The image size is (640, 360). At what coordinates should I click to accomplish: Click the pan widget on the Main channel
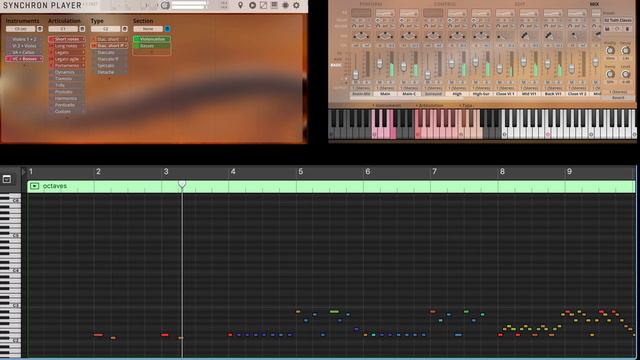pyautogui.click(x=385, y=36)
